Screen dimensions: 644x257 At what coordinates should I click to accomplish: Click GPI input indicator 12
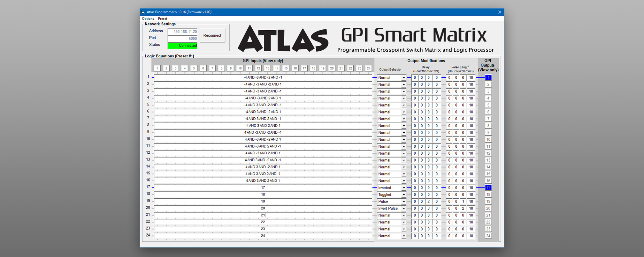point(258,68)
